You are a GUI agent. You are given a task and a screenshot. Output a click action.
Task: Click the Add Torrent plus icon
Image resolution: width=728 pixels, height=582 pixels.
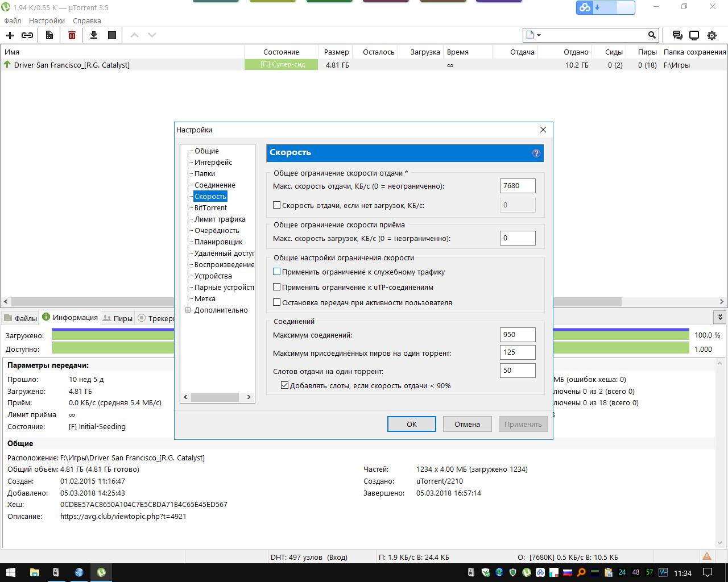10,35
